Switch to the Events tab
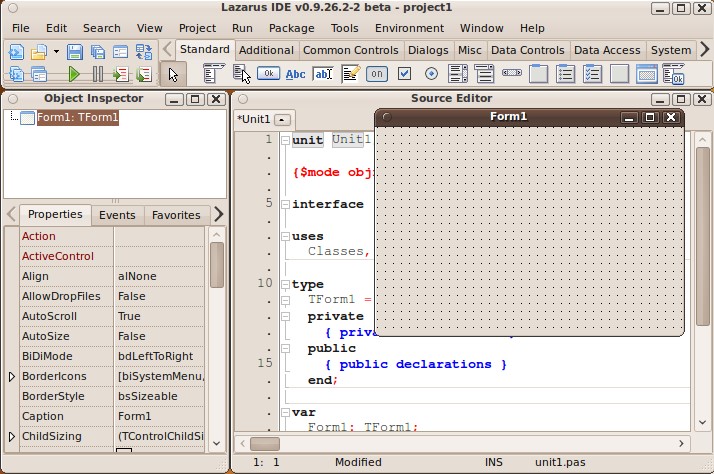This screenshot has height=474, width=714. point(117,215)
